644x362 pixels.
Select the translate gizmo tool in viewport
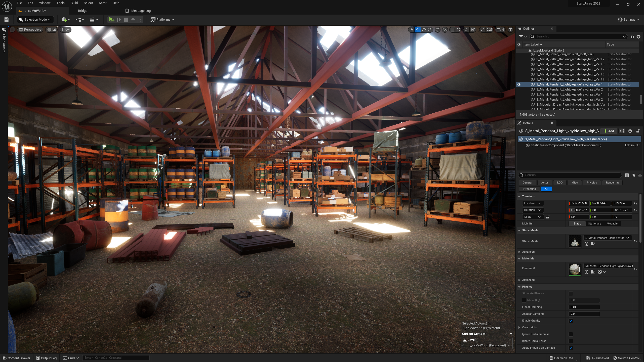[418, 30]
